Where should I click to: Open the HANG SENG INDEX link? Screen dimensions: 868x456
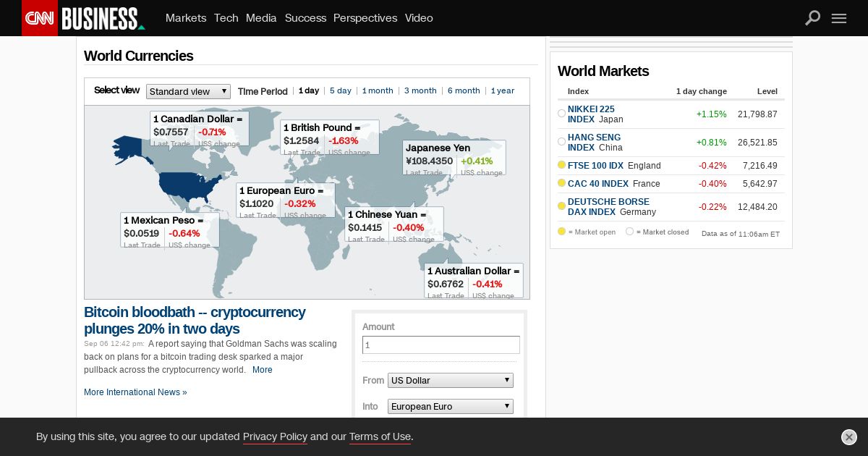click(x=595, y=143)
